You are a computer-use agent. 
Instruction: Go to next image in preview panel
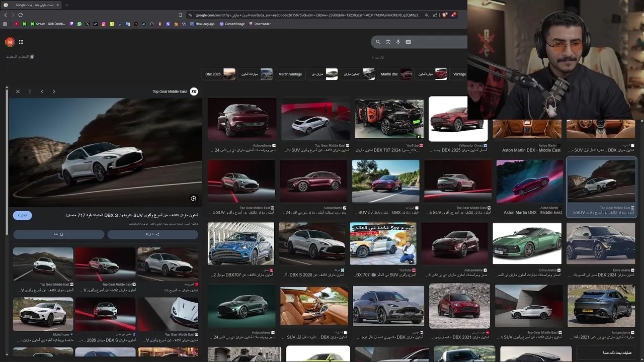point(54,92)
